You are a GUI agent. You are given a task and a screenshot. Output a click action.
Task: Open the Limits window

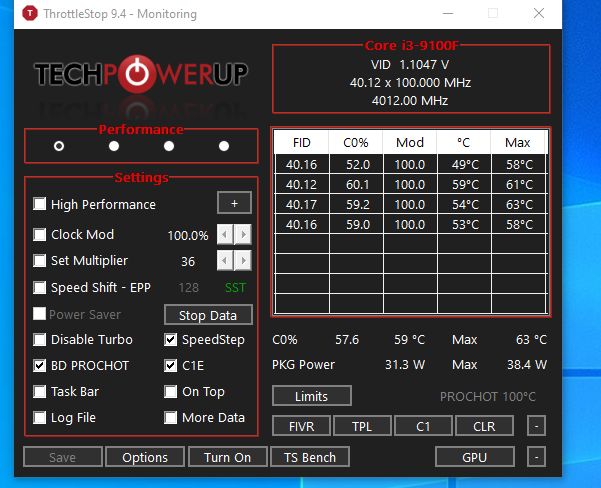pyautogui.click(x=312, y=396)
